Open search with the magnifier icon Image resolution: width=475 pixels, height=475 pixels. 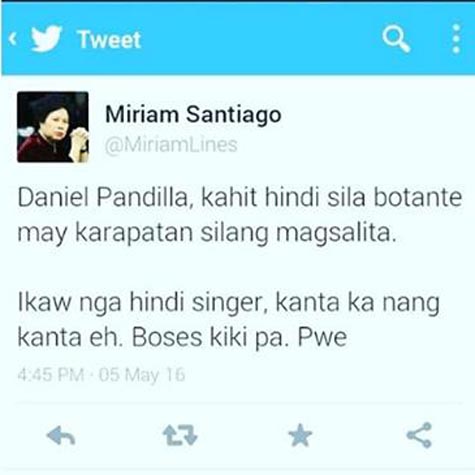point(396,38)
